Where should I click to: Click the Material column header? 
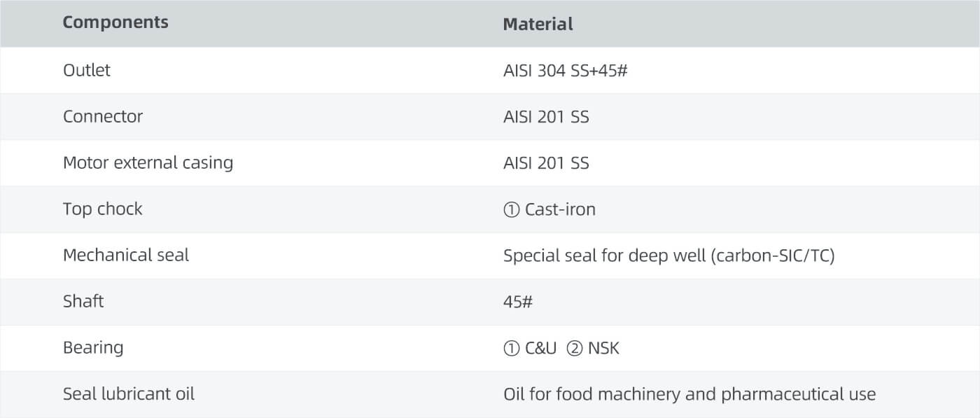click(x=538, y=24)
